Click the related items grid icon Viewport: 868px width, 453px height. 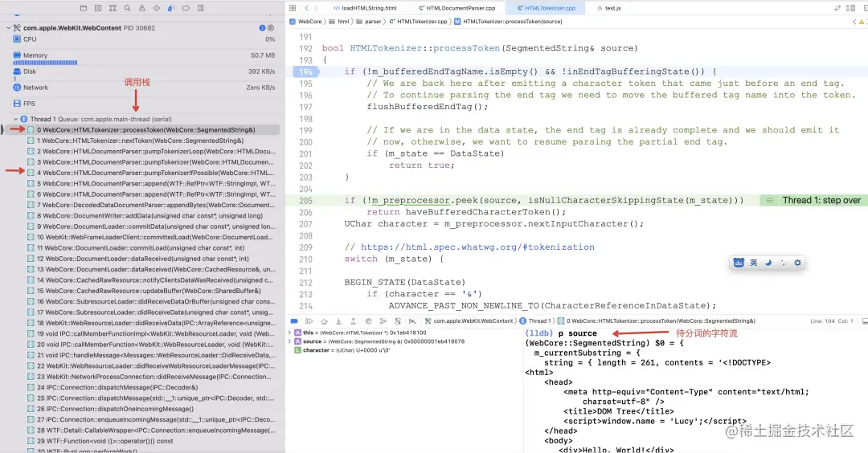[293, 8]
